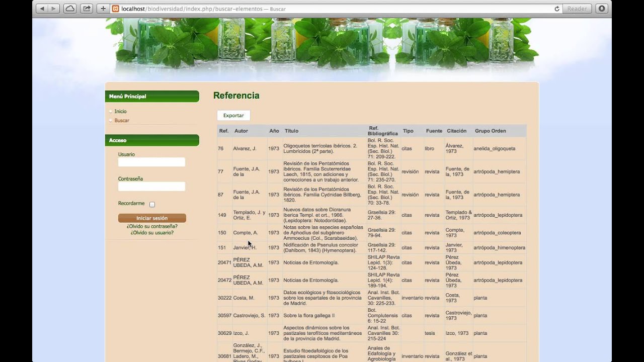Viewport: 644px width, 362px height.
Task: Click the ¿Olvido su usuario? link
Action: coord(152,233)
